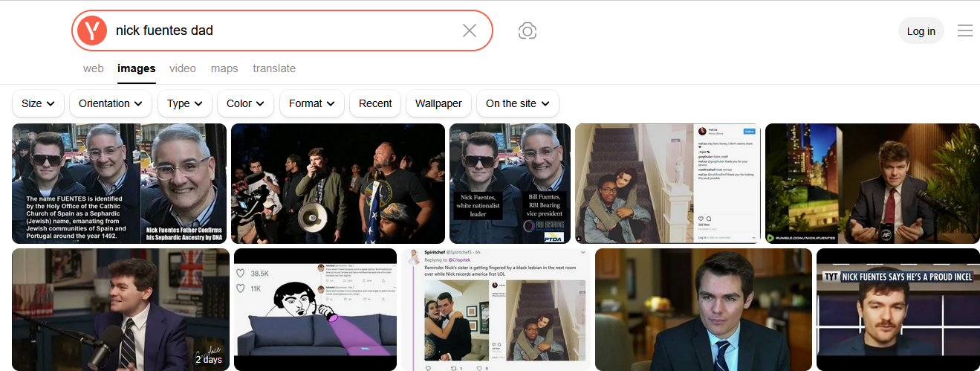Expand the Type filter dropdown

click(x=185, y=103)
